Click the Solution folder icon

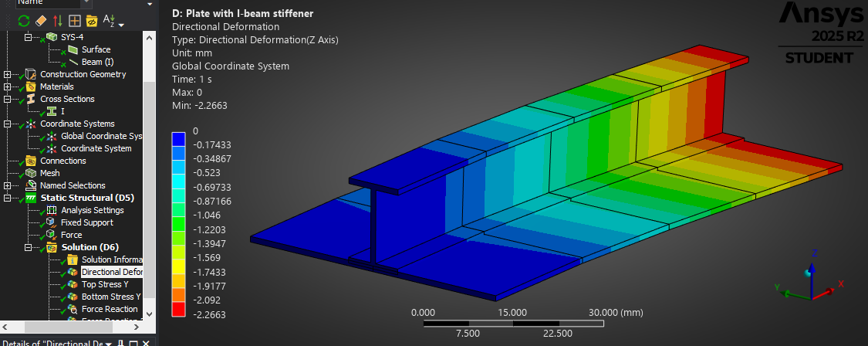pos(52,247)
